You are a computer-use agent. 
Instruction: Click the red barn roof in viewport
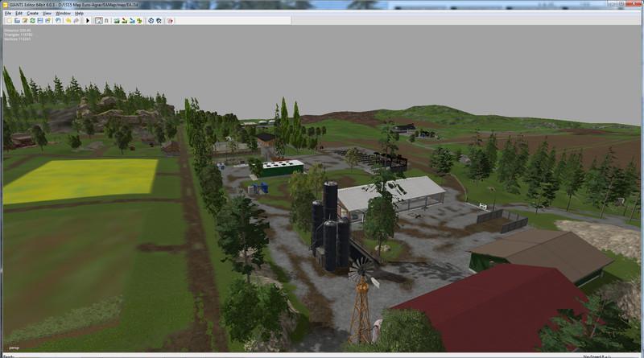coord(493,308)
